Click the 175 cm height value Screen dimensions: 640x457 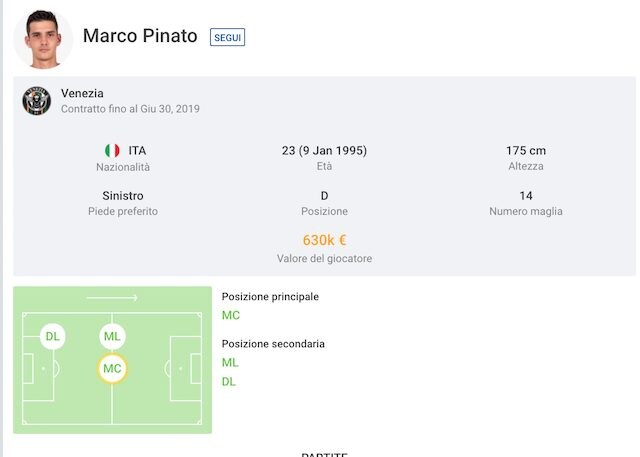[525, 150]
